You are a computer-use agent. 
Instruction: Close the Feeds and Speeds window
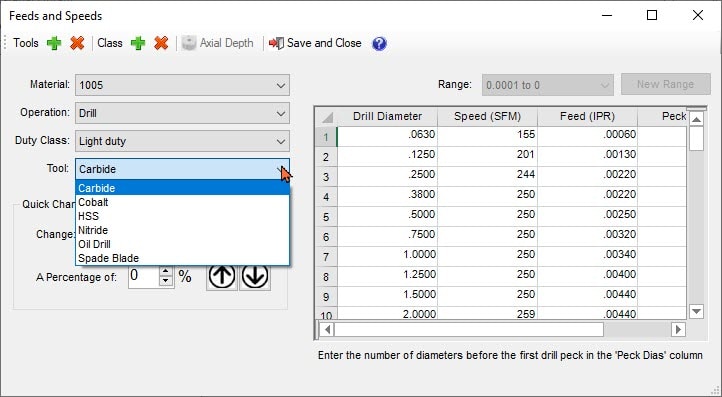click(x=698, y=16)
